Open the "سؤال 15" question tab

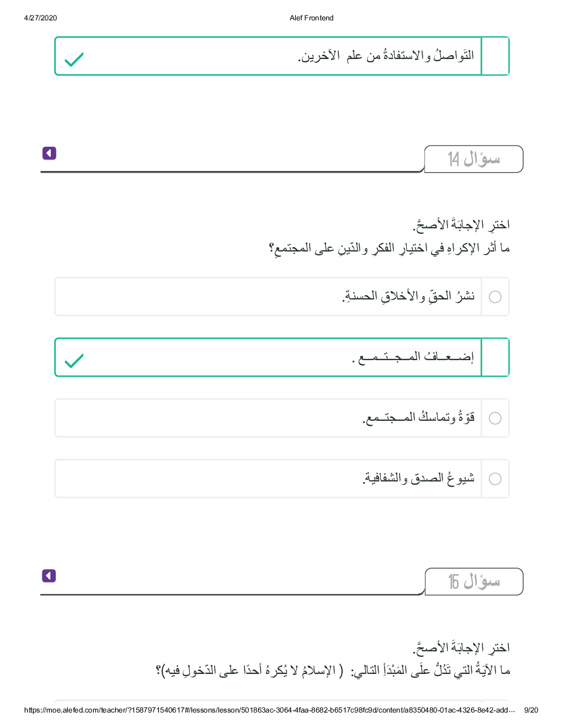474,582
